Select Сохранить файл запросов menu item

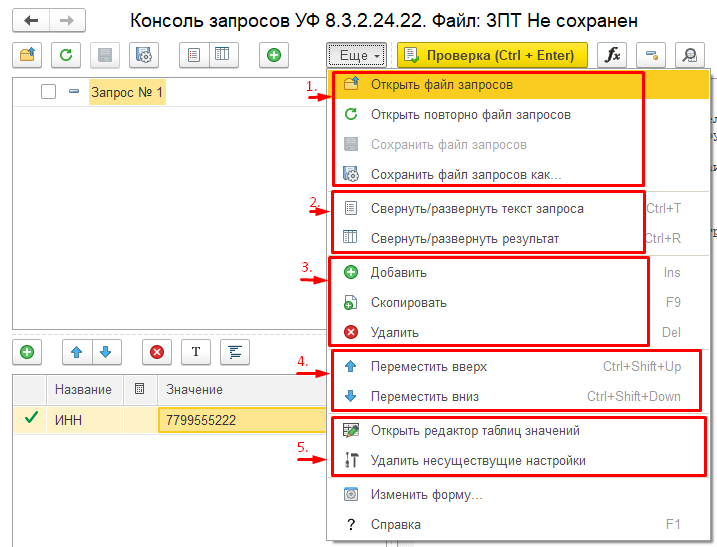(518, 145)
